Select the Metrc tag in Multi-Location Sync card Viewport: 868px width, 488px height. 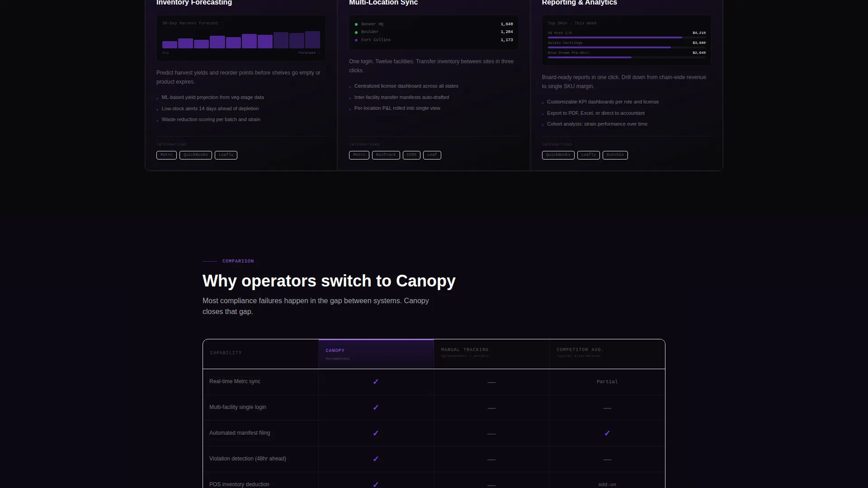coord(359,155)
